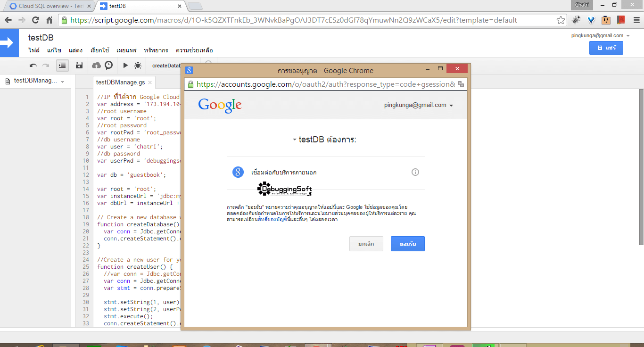Run the script with the play icon
This screenshot has height=347, width=644.
click(125, 66)
